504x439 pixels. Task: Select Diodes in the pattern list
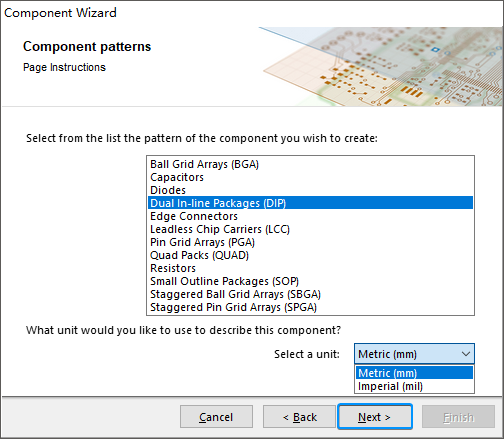coord(310,190)
